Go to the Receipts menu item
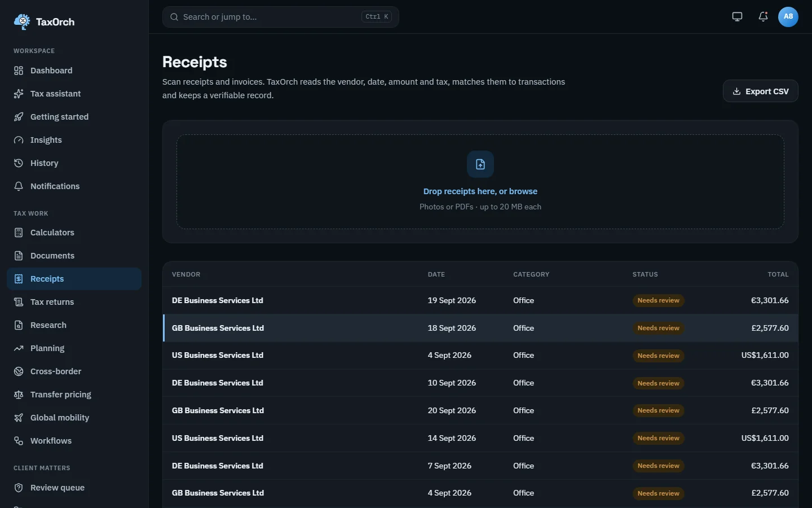The width and height of the screenshot is (812, 508). tap(74, 279)
